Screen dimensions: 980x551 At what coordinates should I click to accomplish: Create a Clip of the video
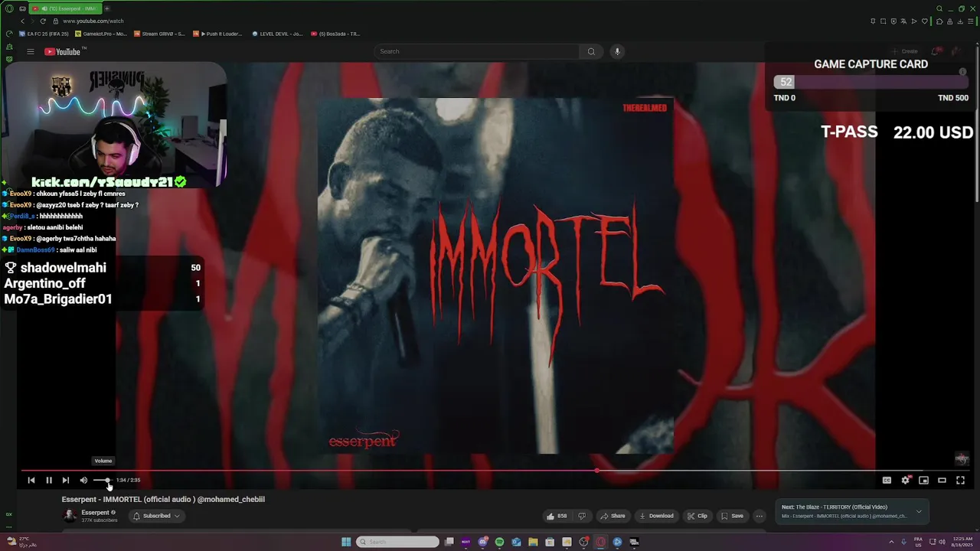click(x=697, y=516)
